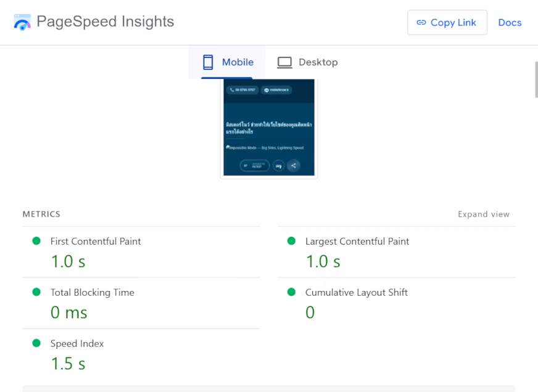
Task: Open the mobile page screenshot thumbnail
Action: [x=269, y=128]
